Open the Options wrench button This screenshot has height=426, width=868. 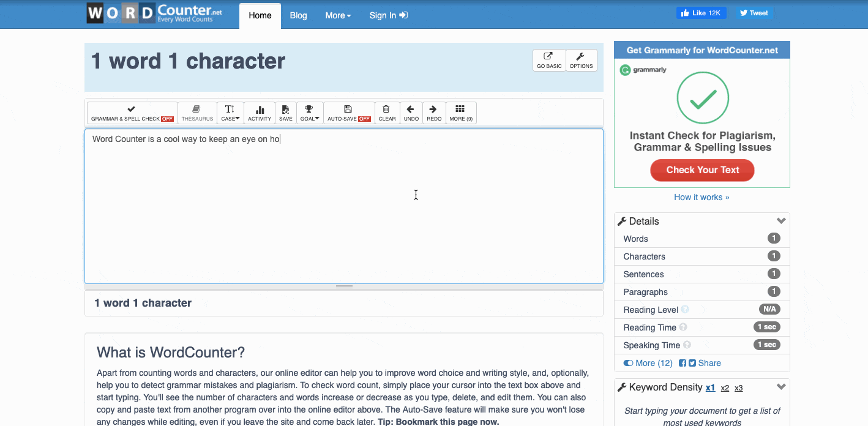[581, 61]
